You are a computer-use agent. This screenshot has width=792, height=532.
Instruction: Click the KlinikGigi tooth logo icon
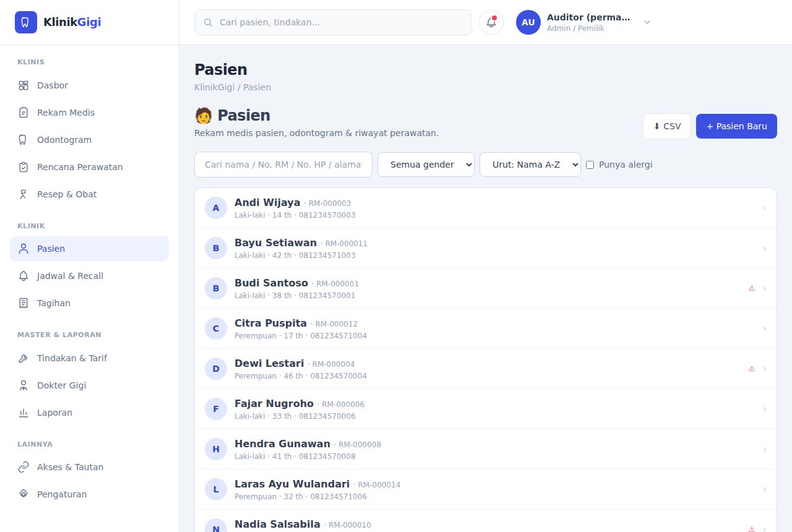26,22
